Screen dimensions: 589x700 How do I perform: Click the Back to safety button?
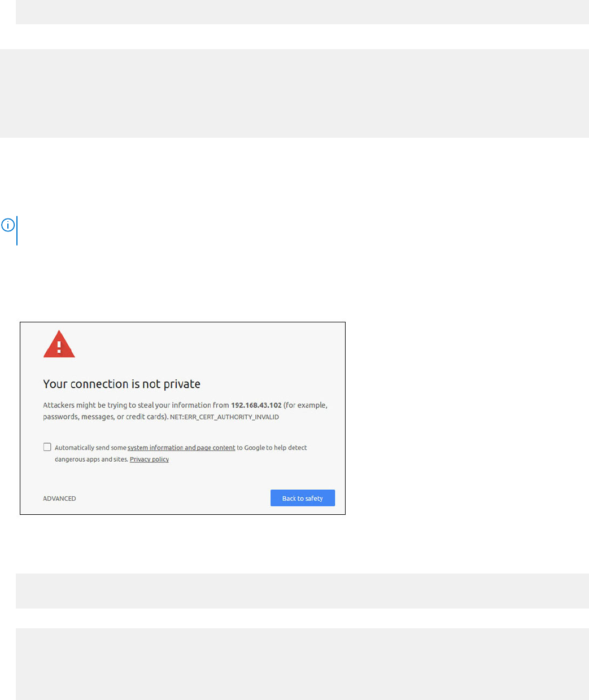pos(303,498)
